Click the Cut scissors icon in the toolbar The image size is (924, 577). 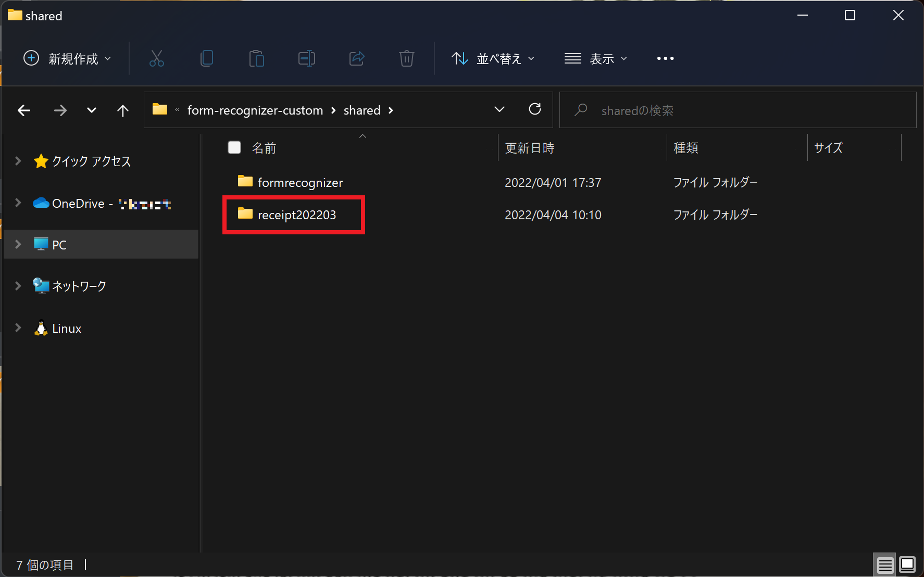tap(156, 58)
